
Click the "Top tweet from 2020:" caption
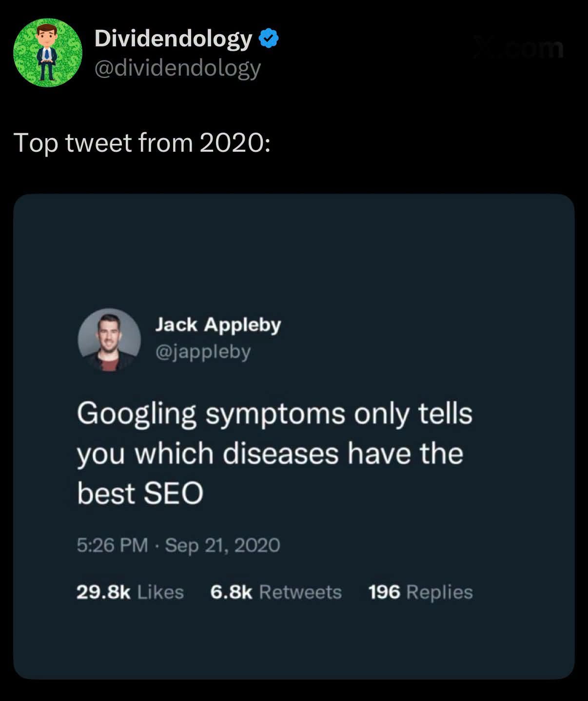tap(142, 143)
